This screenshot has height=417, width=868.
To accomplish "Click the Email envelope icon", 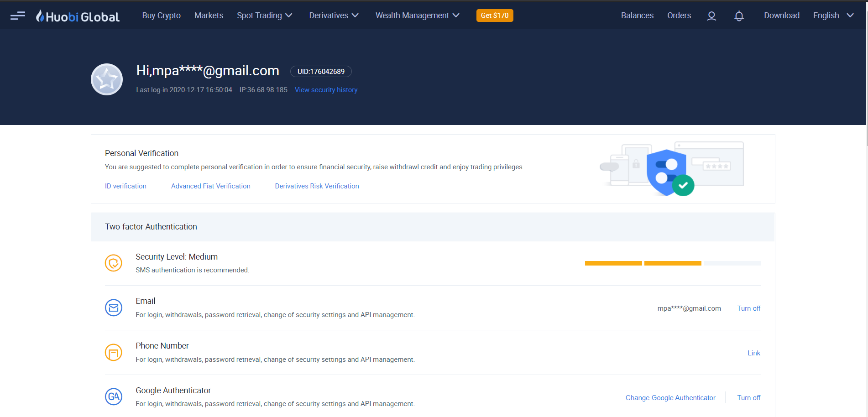I will pos(114,308).
